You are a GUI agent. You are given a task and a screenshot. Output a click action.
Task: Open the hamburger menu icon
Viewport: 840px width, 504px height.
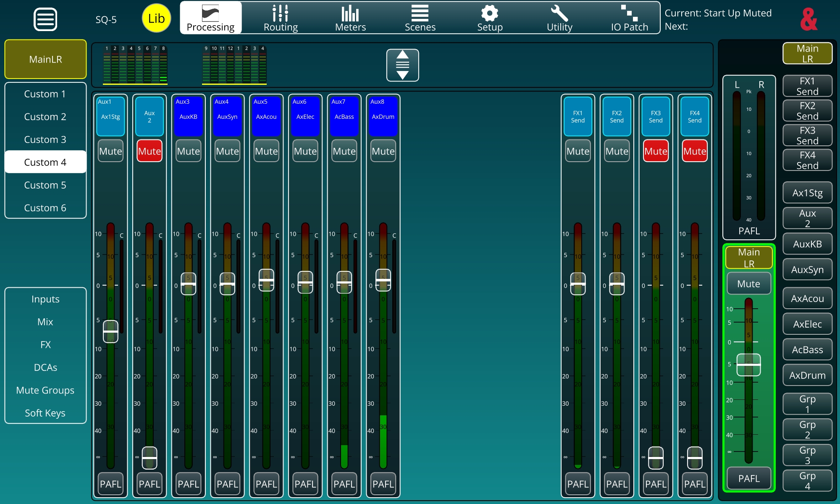pos(45,19)
